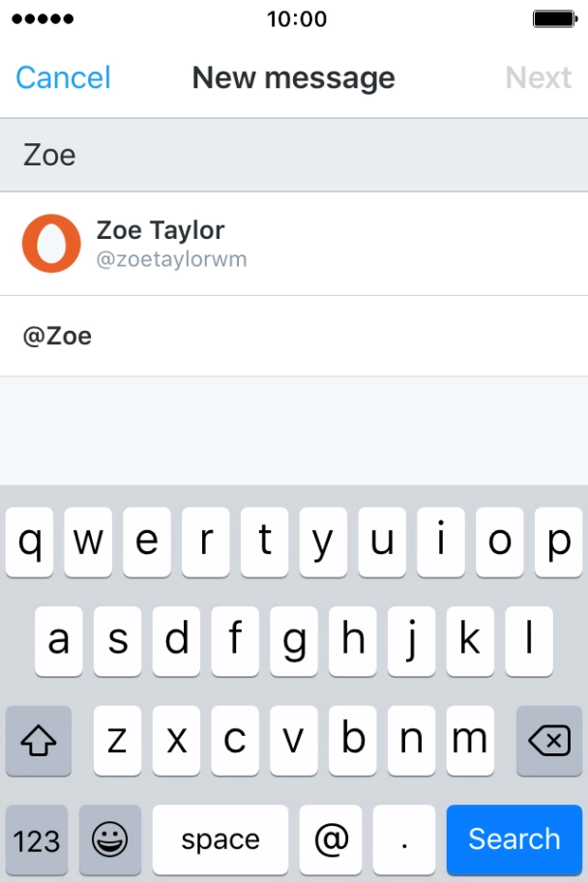Image resolution: width=588 pixels, height=882 pixels.
Task: Tap Zoe Taylor's profile avatar
Action: point(51,244)
